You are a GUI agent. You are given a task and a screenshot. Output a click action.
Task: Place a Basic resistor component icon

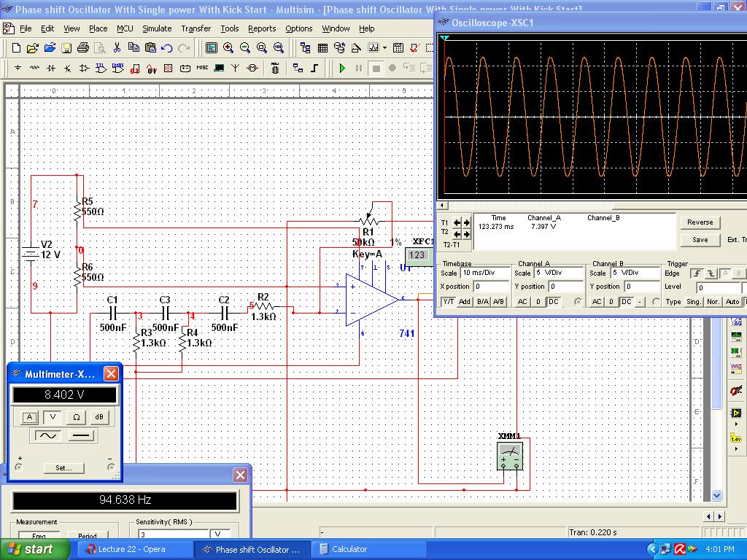34,68
